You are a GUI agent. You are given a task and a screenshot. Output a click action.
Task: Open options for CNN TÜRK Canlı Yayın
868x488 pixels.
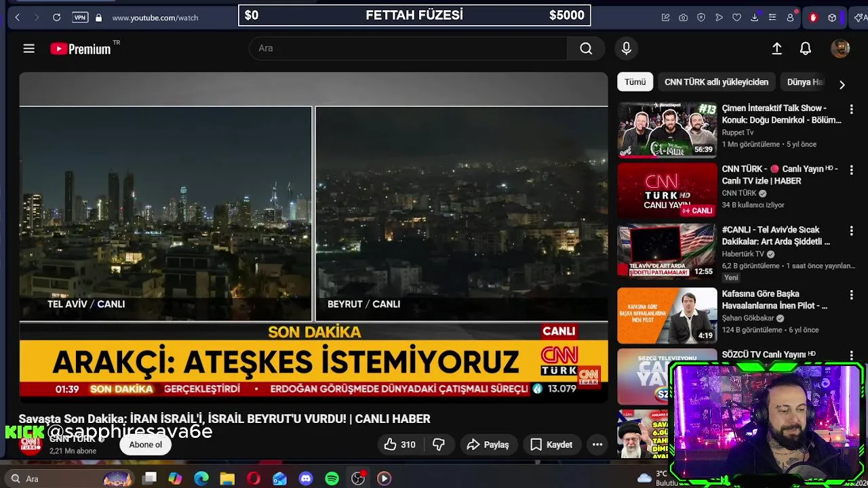[x=851, y=169]
